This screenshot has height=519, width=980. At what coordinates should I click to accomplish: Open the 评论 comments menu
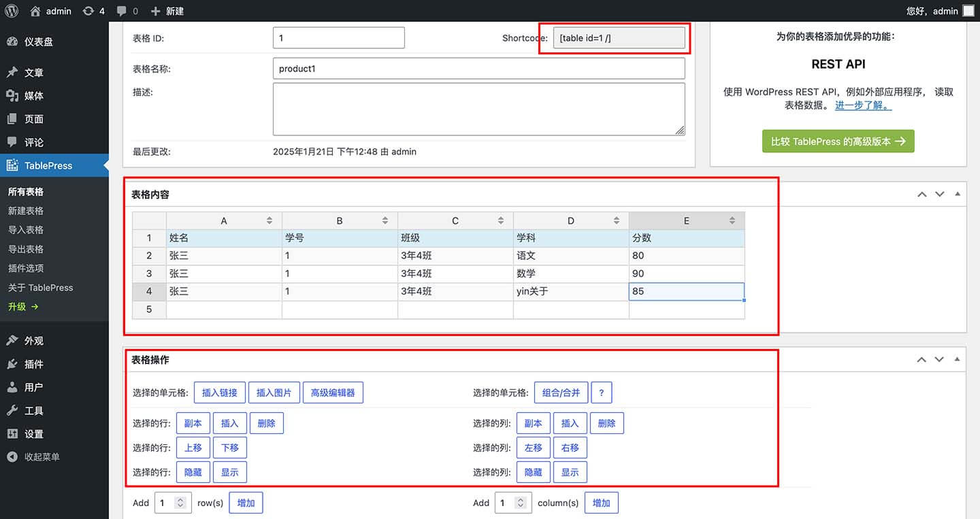coord(54,142)
